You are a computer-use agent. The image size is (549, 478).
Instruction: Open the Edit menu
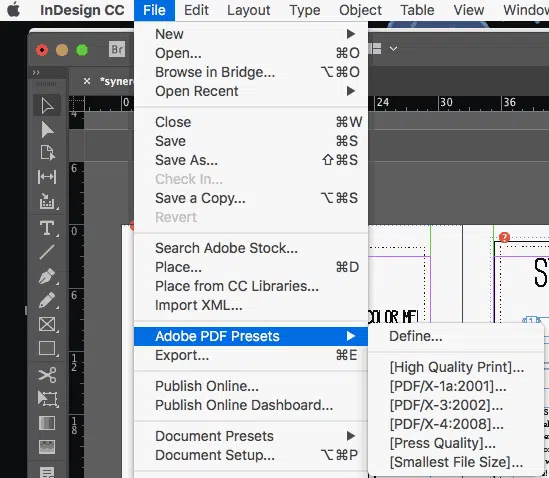click(x=196, y=10)
